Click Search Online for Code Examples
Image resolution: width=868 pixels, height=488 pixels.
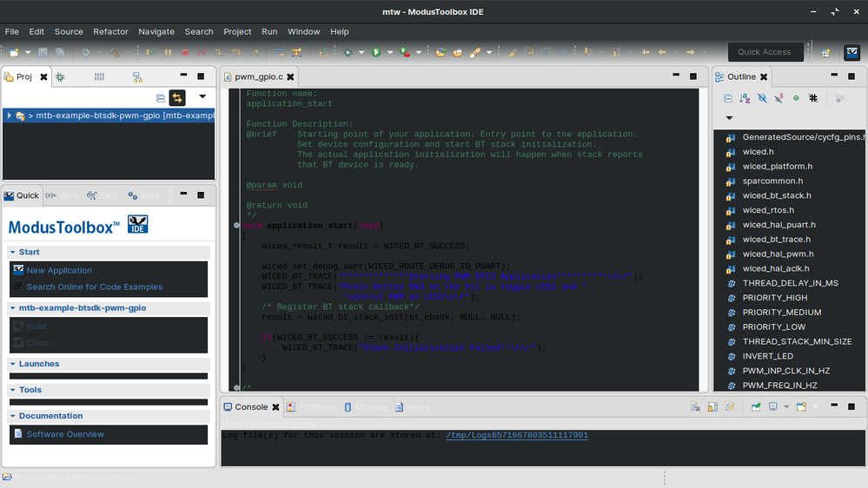click(x=95, y=287)
